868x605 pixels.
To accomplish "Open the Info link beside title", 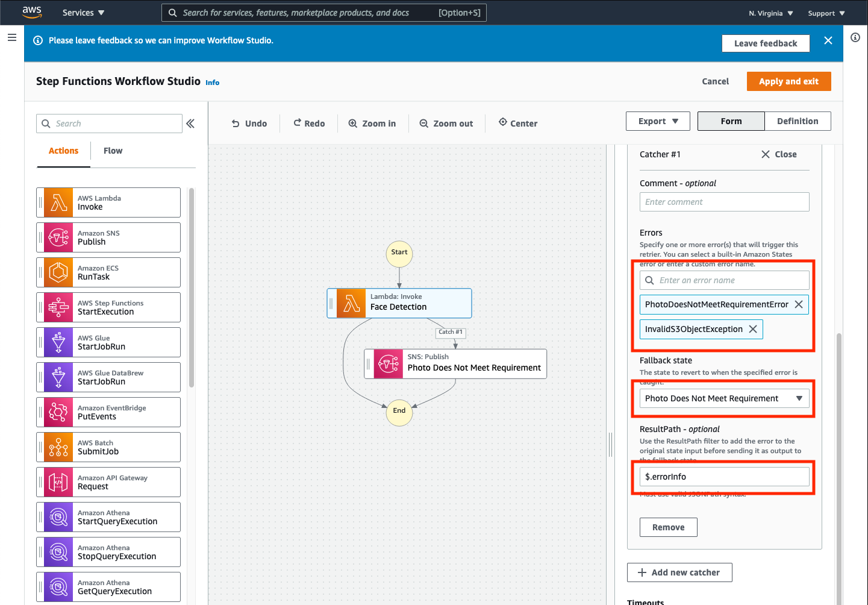I will (x=212, y=83).
